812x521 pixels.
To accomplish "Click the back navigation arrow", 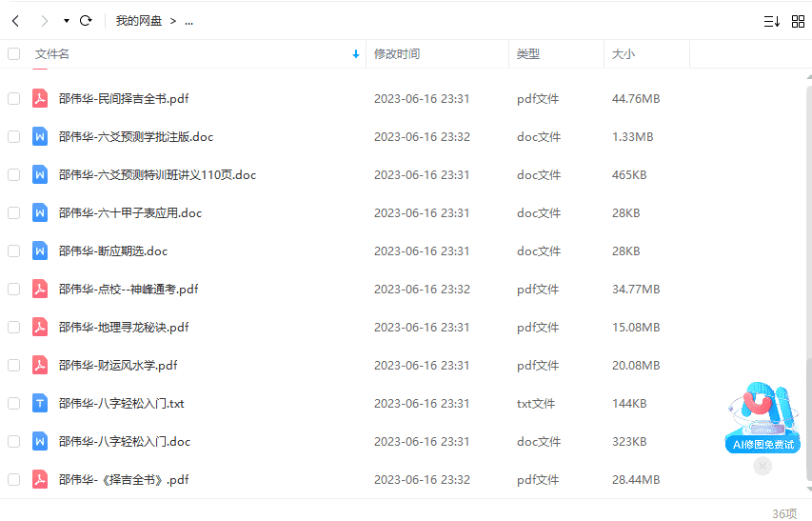I will pos(15,20).
